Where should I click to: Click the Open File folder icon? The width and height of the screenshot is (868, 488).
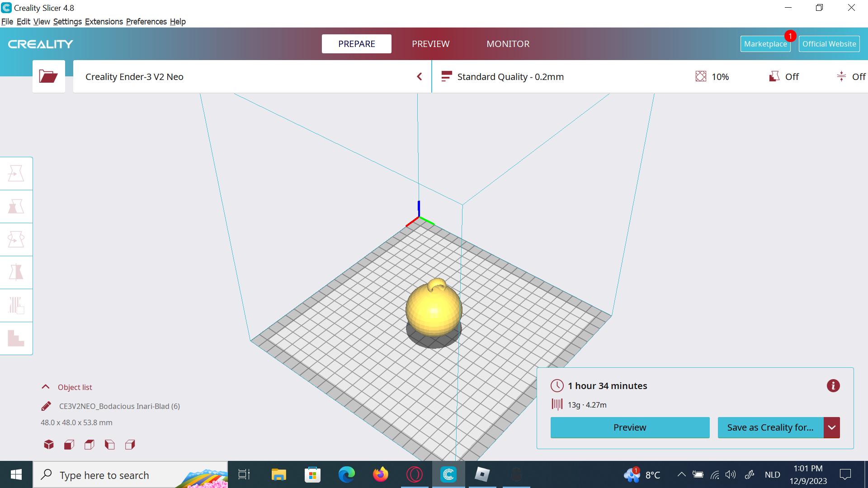tap(48, 76)
